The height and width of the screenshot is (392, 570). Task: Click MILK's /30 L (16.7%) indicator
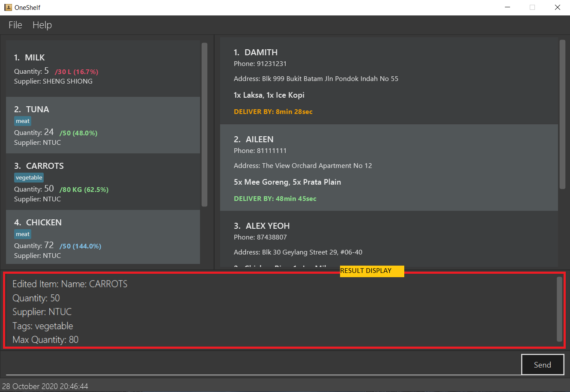[x=77, y=72]
